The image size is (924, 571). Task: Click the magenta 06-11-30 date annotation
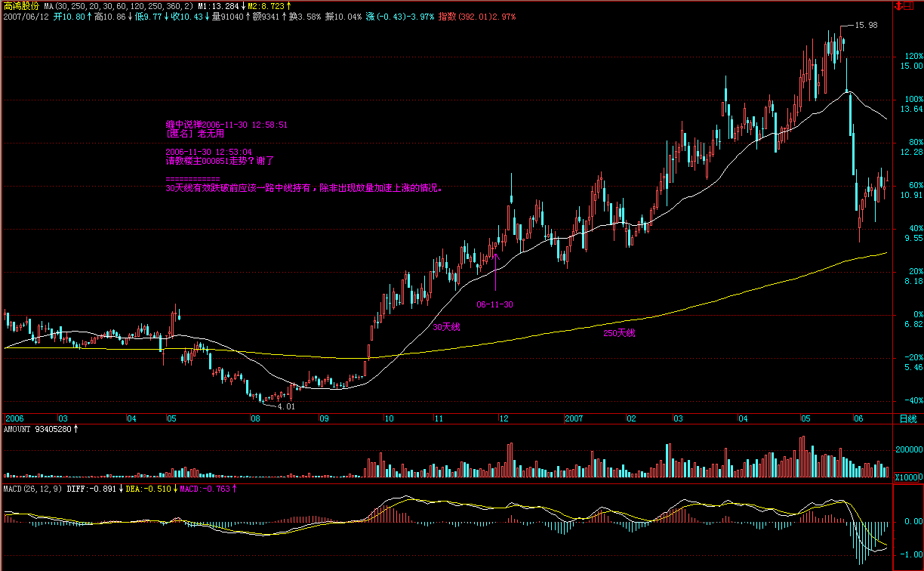coord(495,304)
